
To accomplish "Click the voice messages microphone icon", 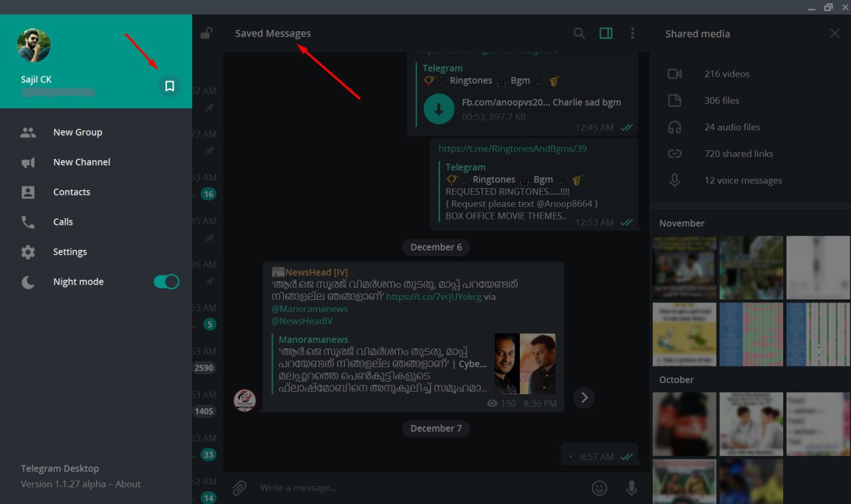I will click(x=675, y=180).
